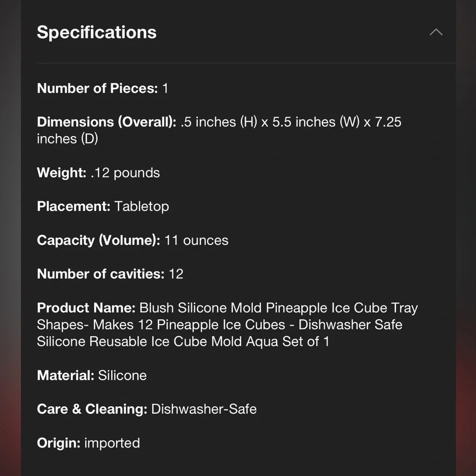Click the imported origin value

(x=112, y=443)
